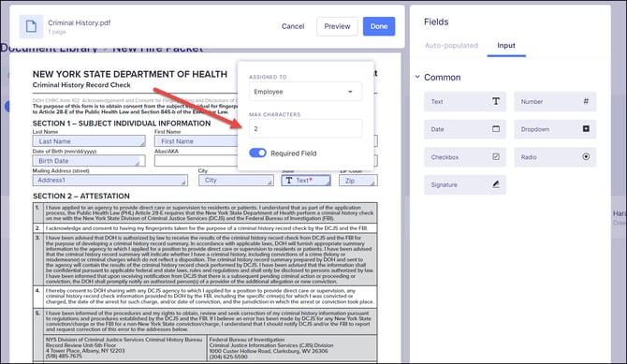Click the 'Criminal History.pdf' file name
627x364 pixels.
click(80, 22)
